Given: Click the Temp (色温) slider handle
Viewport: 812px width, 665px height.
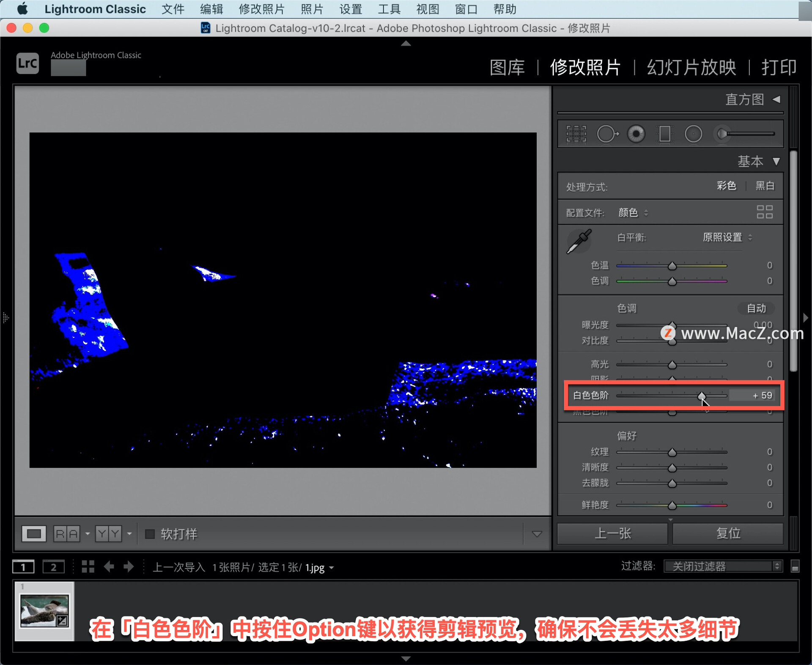Looking at the screenshot, I should pos(672,266).
